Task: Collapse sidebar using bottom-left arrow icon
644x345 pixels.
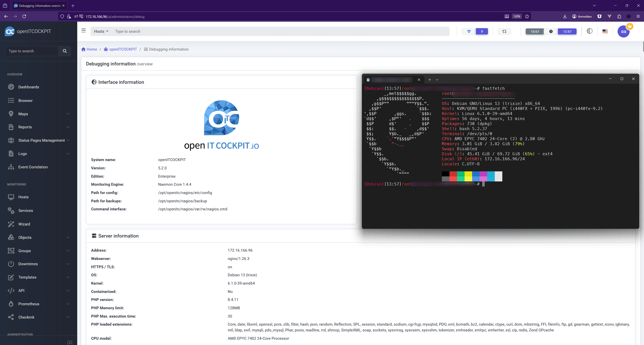Action: [x=70, y=342]
